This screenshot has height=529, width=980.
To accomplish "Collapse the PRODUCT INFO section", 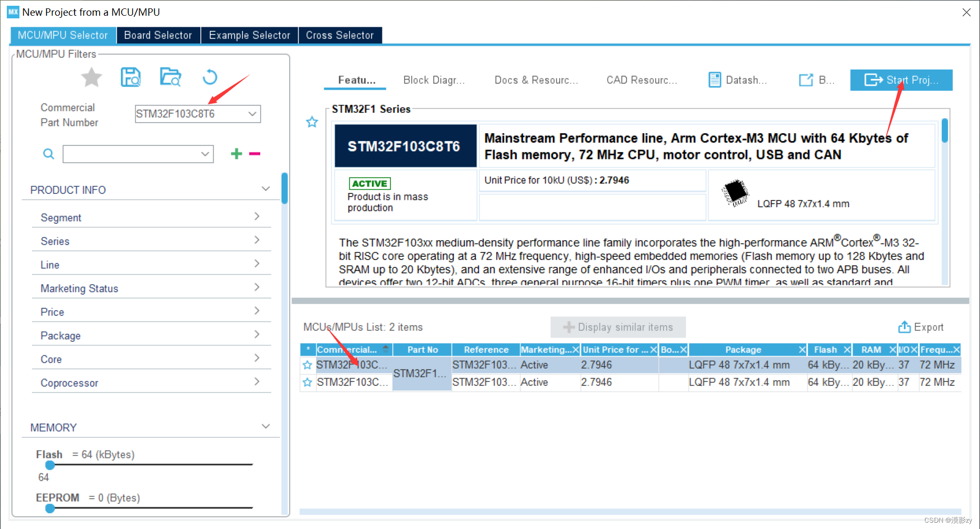I will 266,189.
